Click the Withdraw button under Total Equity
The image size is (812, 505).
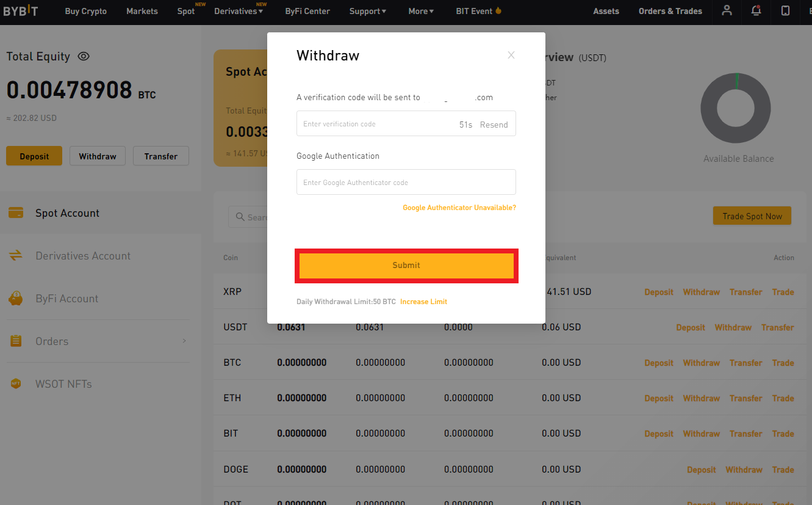pyautogui.click(x=98, y=156)
